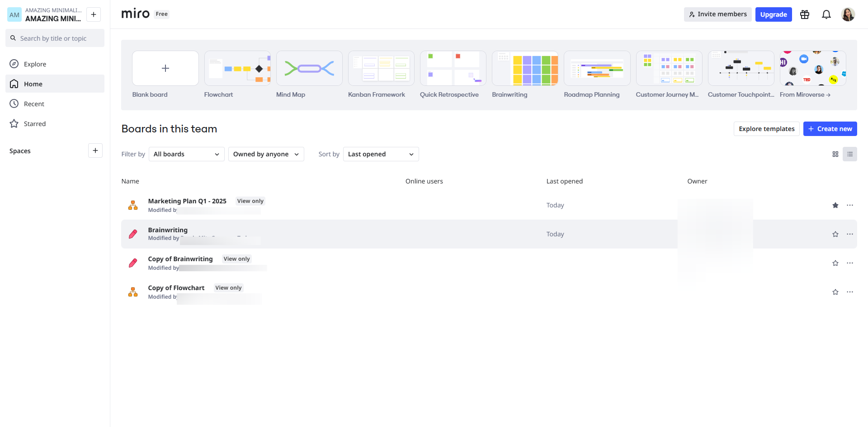
Task: Star the Copy of Flowchart board
Action: click(835, 292)
